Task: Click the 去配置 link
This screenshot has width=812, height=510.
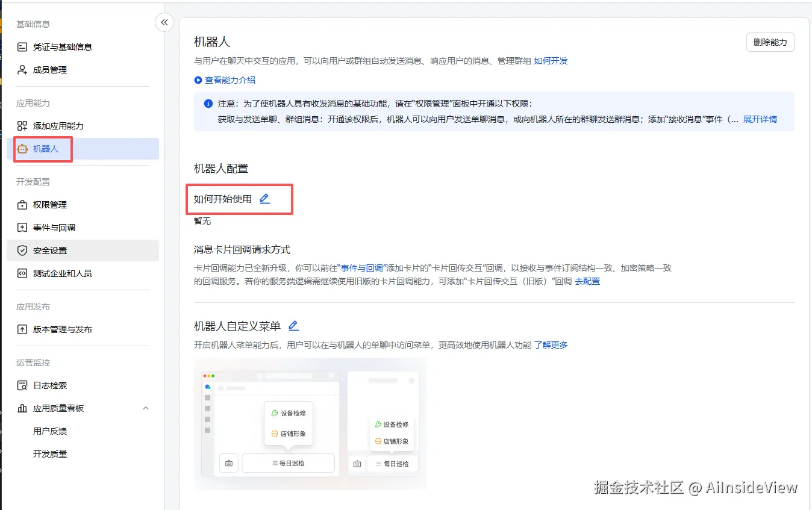Action: [x=587, y=281]
